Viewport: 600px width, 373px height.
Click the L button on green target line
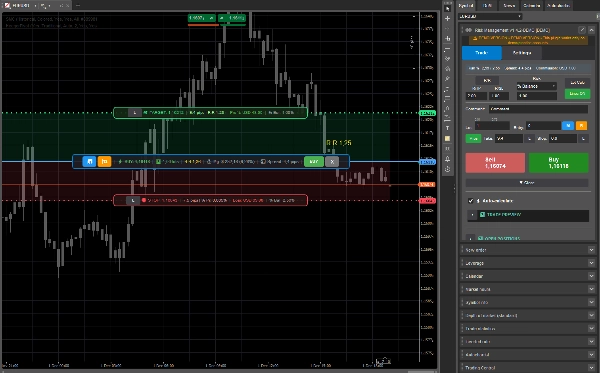[134, 113]
